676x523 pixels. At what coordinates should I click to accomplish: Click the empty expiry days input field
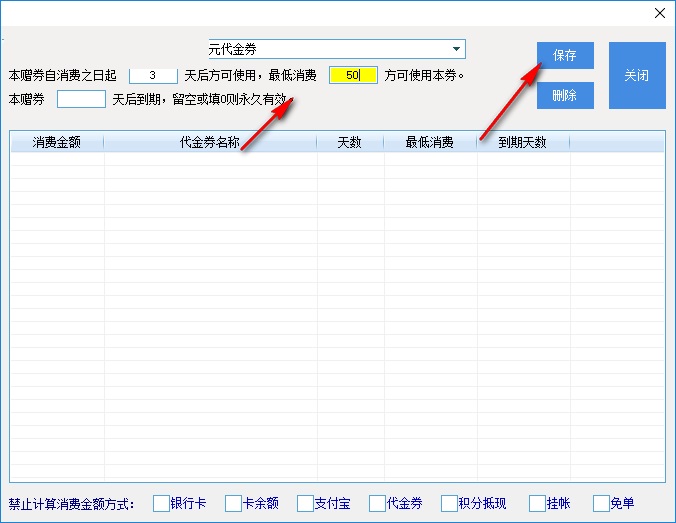(81, 99)
